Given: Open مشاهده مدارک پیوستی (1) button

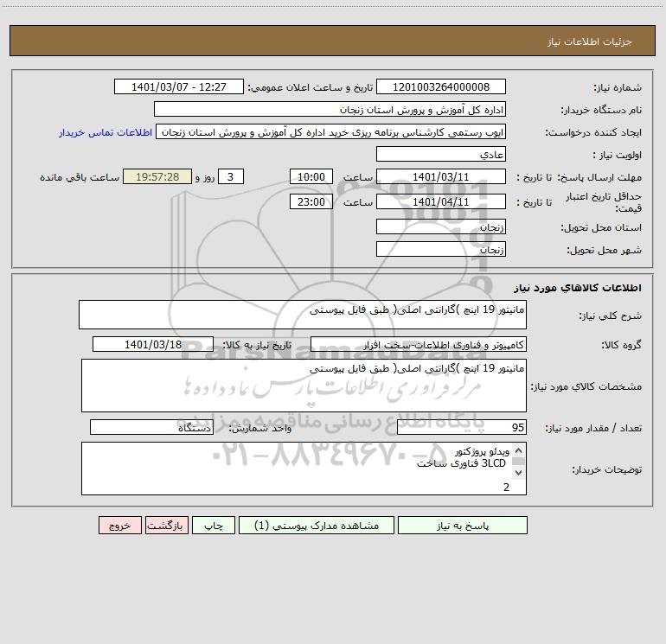Looking at the screenshot, I should (x=317, y=525).
